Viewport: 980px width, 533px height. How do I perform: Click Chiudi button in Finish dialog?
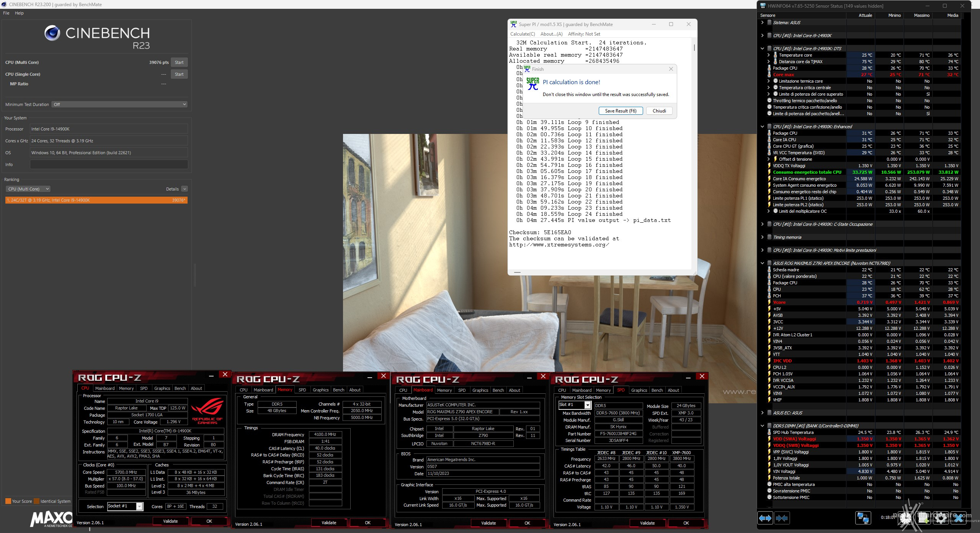click(x=659, y=111)
